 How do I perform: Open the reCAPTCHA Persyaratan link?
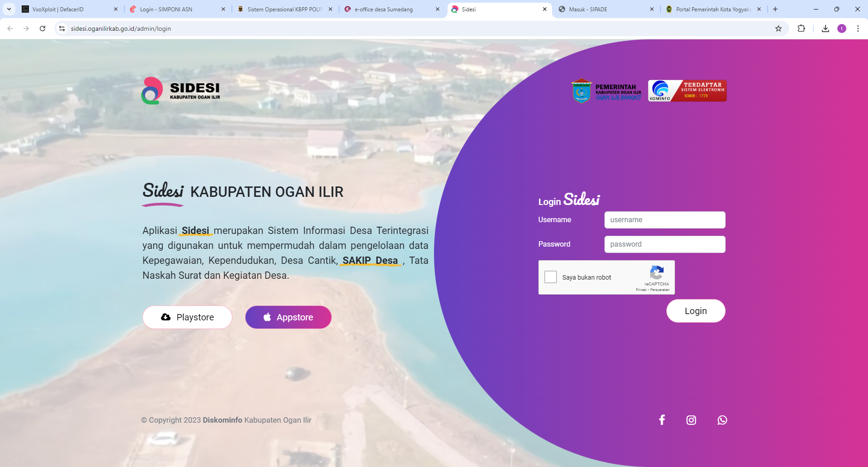click(660, 290)
